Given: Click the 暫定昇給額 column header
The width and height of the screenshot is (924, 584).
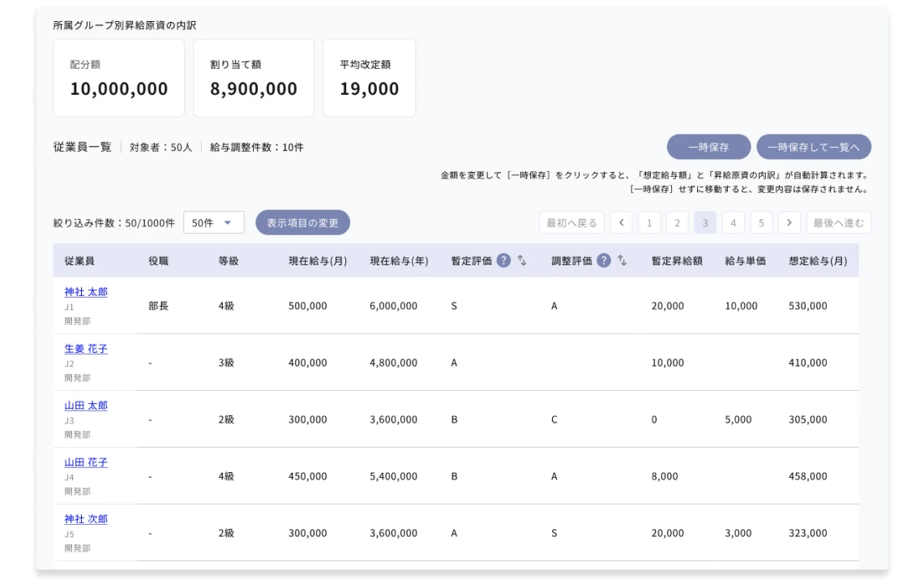Looking at the screenshot, I should click(x=677, y=260).
